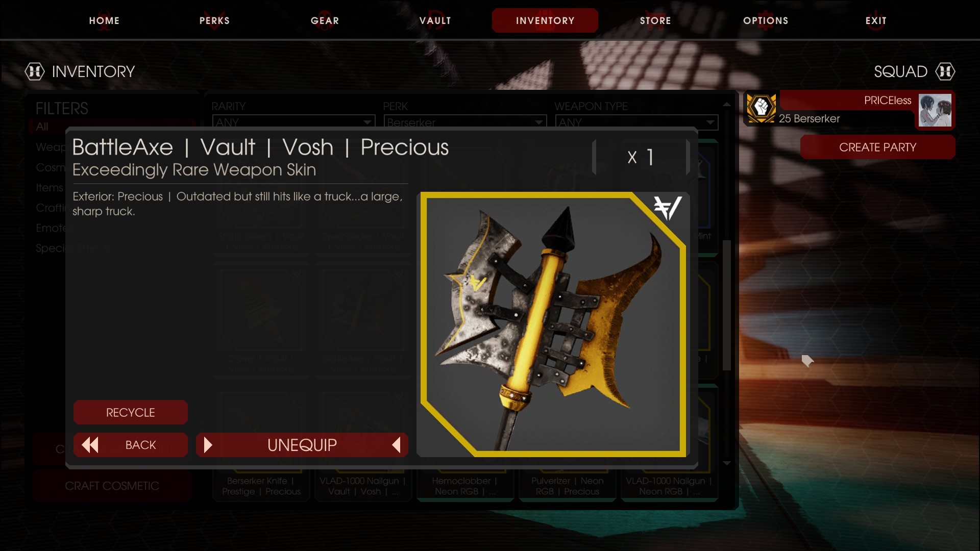
Task: Switch to the Gear tab
Action: pos(325,20)
